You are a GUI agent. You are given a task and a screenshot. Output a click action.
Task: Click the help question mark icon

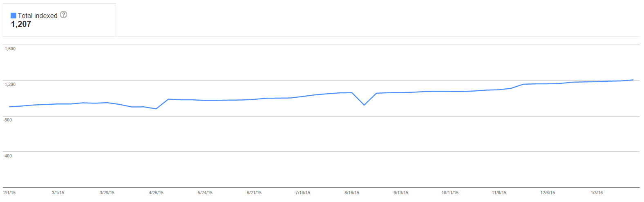click(x=63, y=15)
